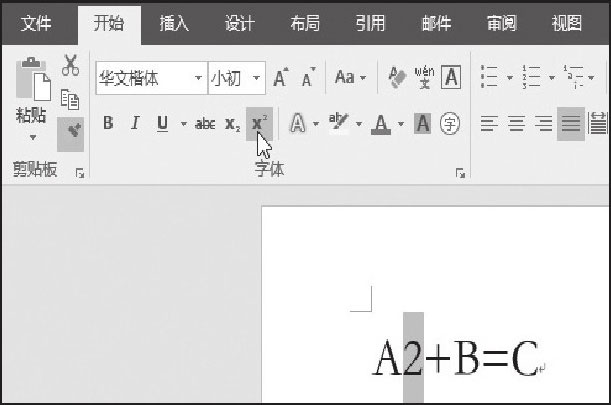This screenshot has height=405, width=611.
Task: Open the 审阅 tab
Action: click(x=502, y=23)
